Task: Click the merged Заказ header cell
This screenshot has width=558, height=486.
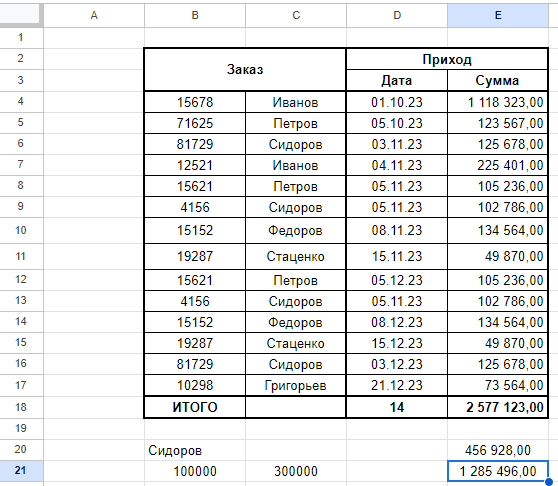Action: tap(245, 69)
